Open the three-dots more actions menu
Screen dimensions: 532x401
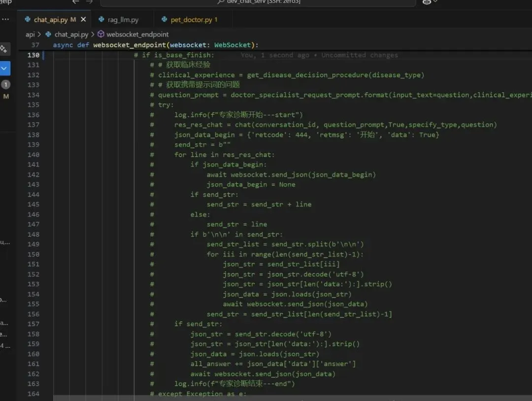5,19
